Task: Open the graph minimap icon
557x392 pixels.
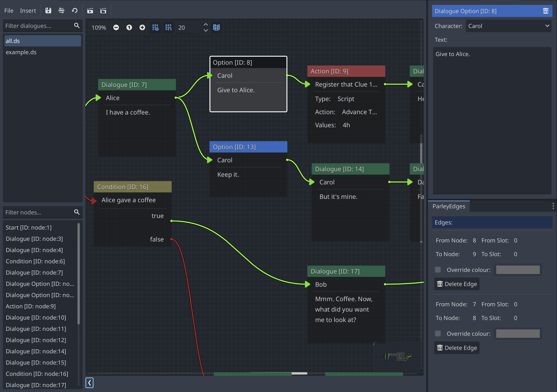Action: pyautogui.click(x=216, y=27)
